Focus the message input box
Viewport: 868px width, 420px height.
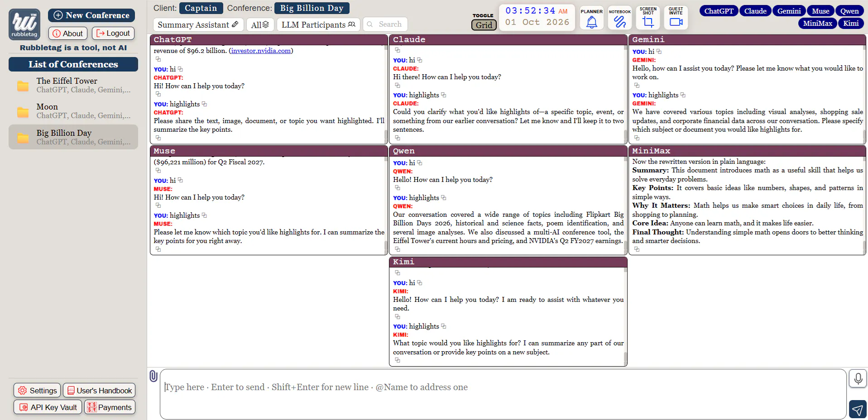coord(503,394)
